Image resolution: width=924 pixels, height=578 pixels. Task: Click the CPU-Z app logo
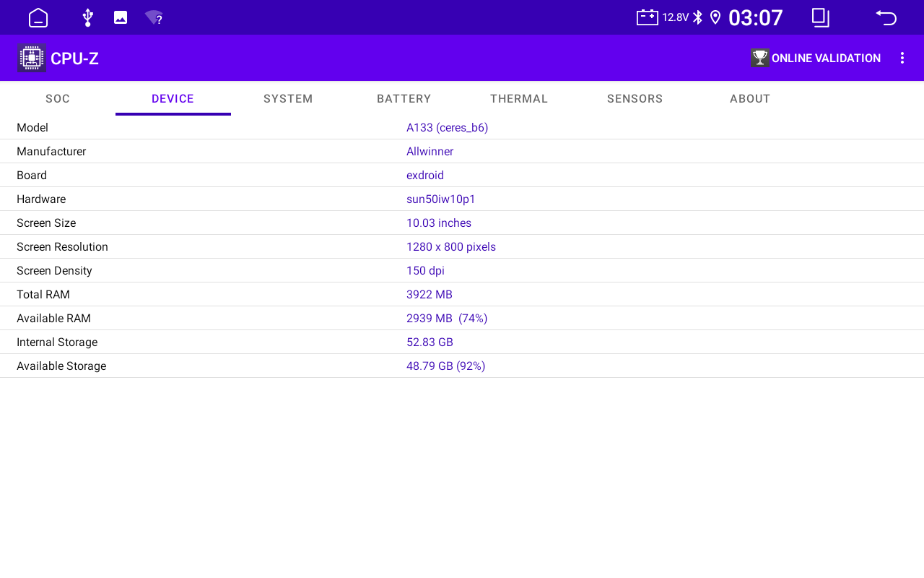[x=31, y=58]
